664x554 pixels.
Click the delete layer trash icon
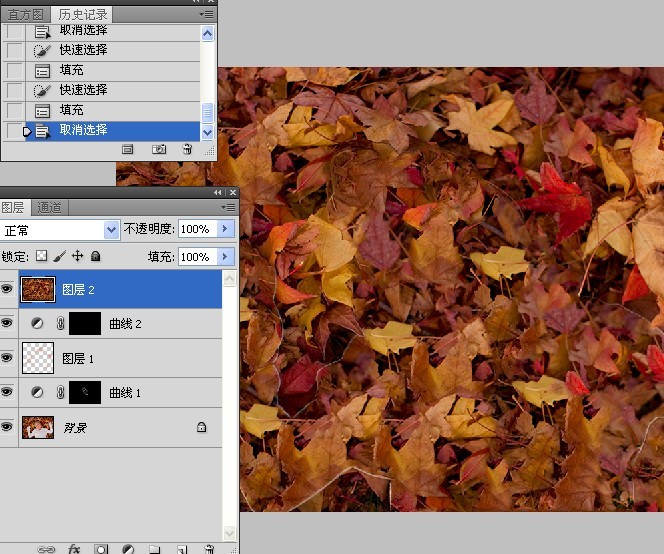(209, 549)
